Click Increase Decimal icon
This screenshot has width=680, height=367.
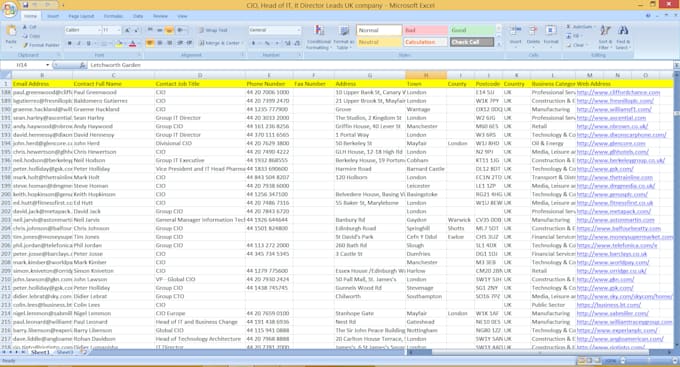tap(288, 43)
